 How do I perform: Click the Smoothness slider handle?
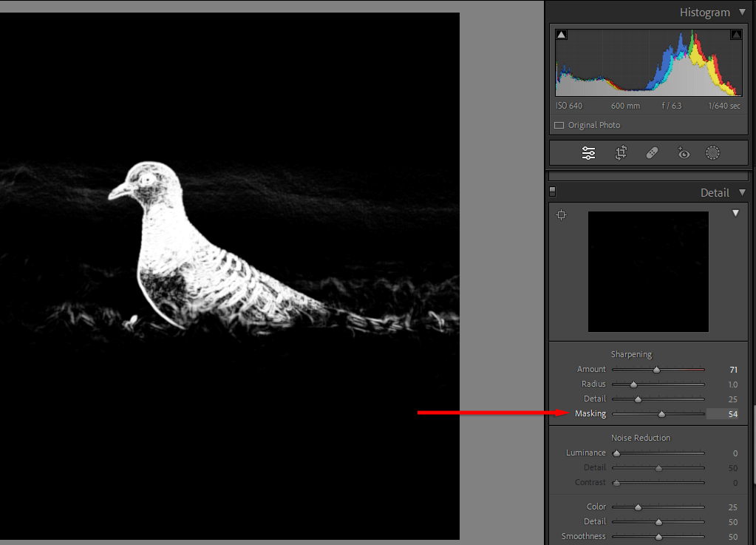(x=658, y=537)
